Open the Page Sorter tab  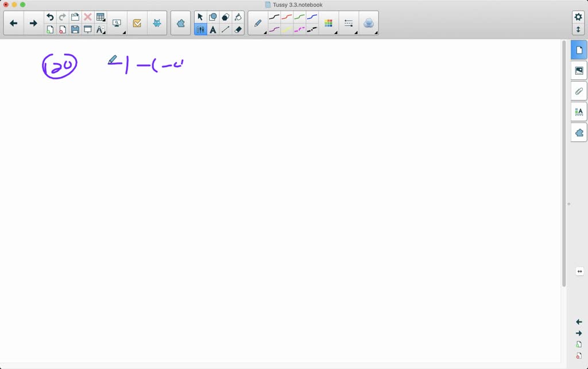coord(579,51)
